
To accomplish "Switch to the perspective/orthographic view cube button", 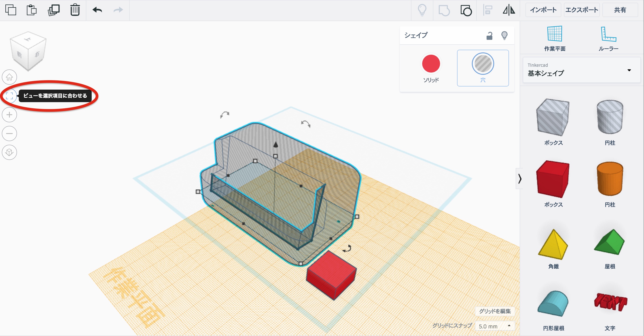I will pyautogui.click(x=9, y=152).
